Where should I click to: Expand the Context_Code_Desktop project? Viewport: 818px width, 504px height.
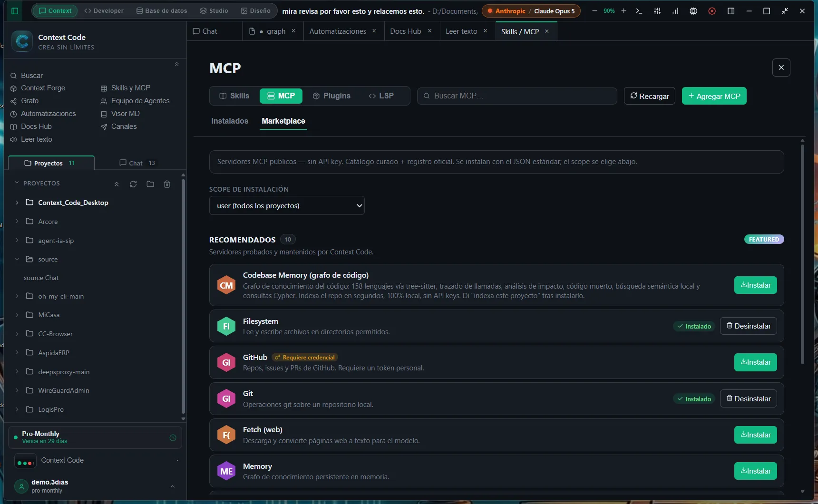pyautogui.click(x=17, y=203)
